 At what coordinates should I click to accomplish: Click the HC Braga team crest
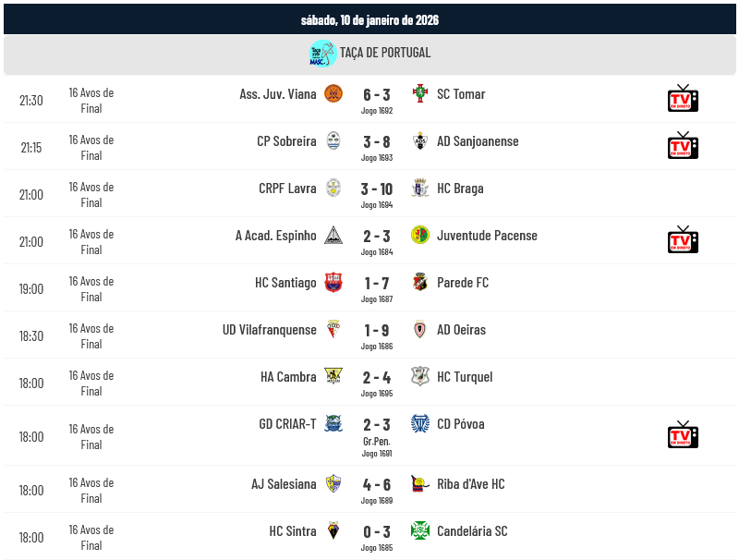pos(420,189)
